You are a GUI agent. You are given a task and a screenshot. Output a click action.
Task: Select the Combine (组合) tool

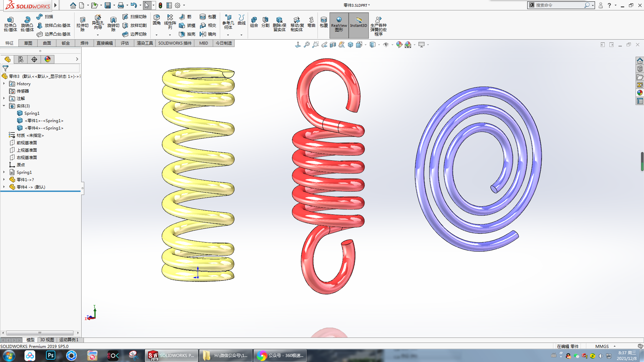point(254,22)
